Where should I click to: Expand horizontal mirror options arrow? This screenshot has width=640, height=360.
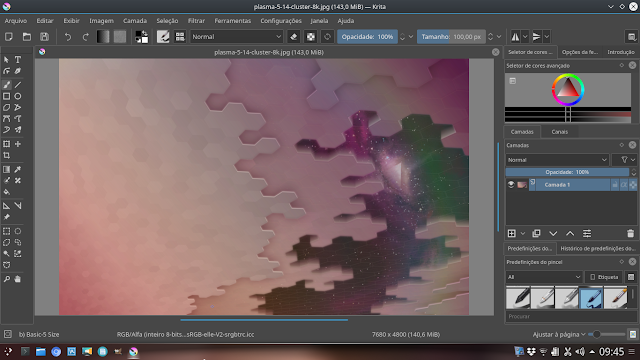[525, 37]
